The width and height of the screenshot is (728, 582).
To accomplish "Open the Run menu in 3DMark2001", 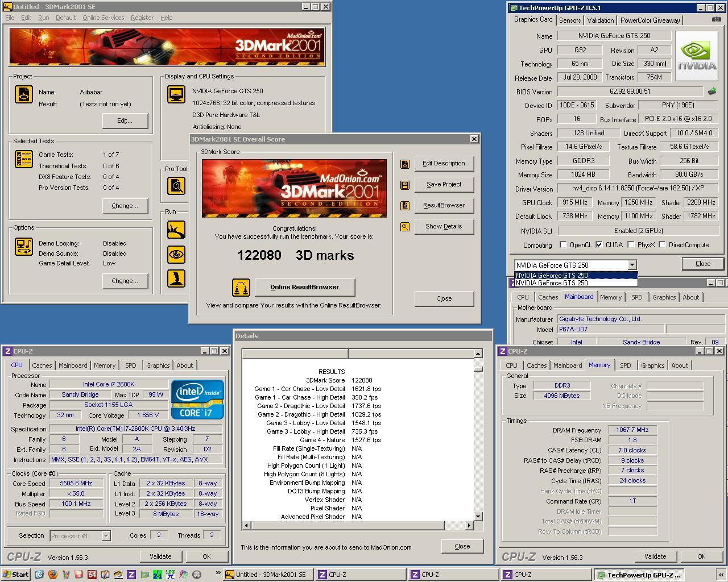I will [x=43, y=18].
